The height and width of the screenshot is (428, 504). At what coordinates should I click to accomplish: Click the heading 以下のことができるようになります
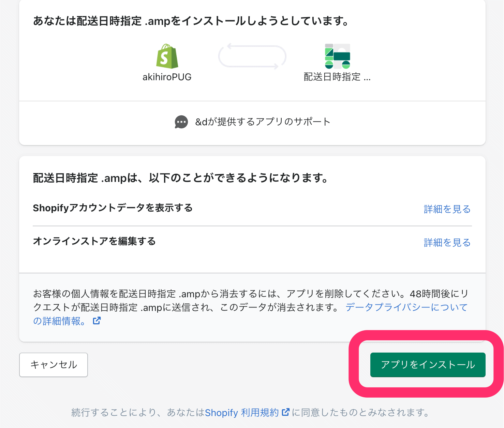[x=181, y=178]
